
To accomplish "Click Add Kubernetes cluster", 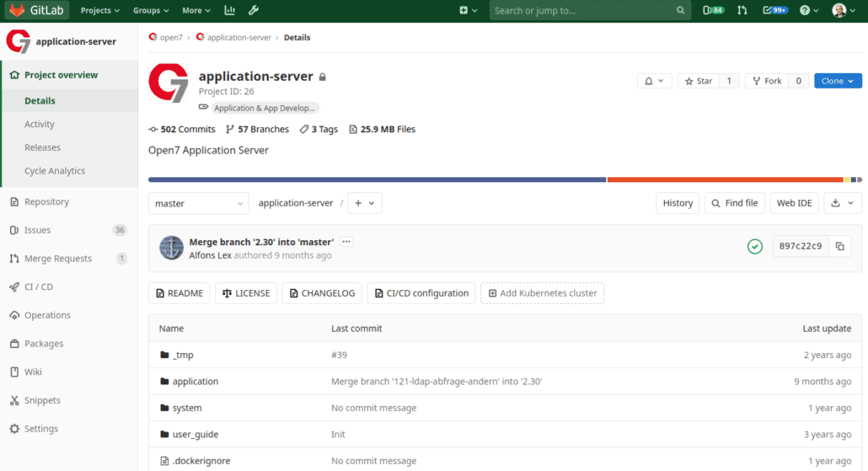I will (542, 292).
